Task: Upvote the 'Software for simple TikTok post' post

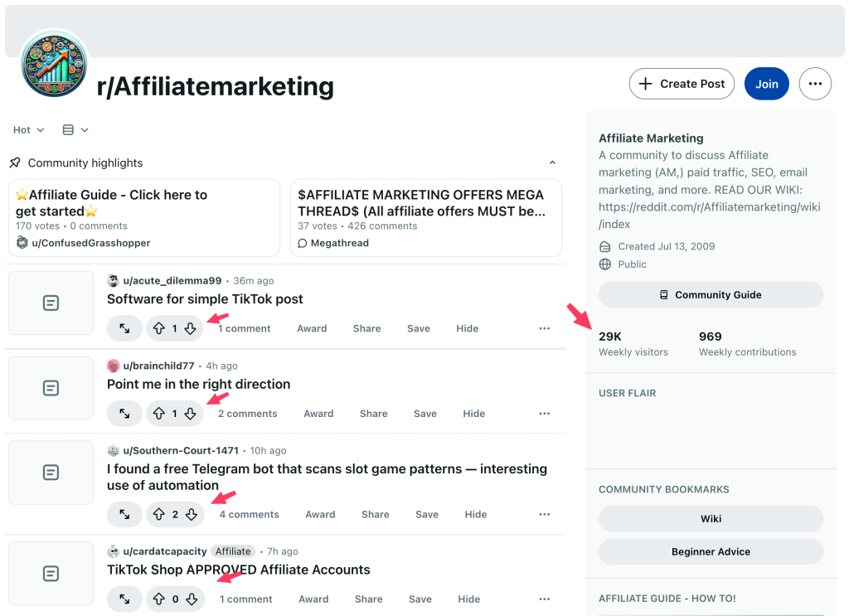Action: (x=158, y=328)
